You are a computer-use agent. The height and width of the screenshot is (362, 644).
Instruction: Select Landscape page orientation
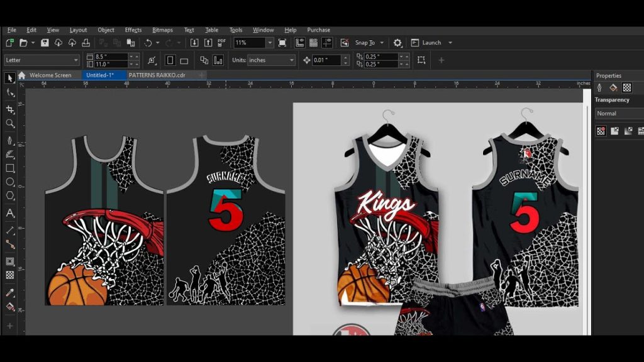tap(184, 61)
